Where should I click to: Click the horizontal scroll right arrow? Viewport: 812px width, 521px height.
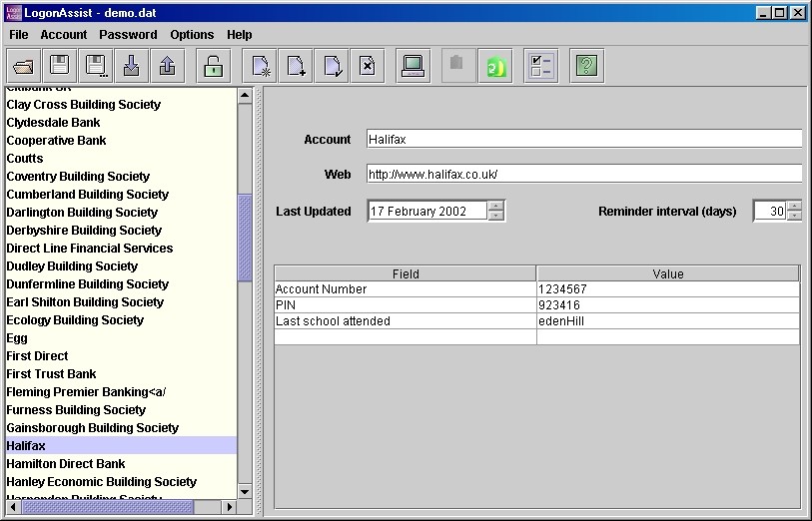pyautogui.click(x=229, y=507)
